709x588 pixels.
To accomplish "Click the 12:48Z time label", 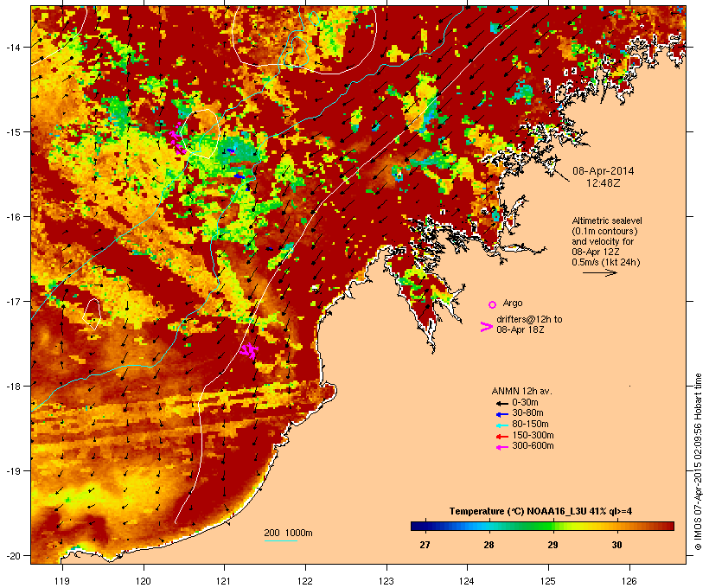I will tap(604, 183).
